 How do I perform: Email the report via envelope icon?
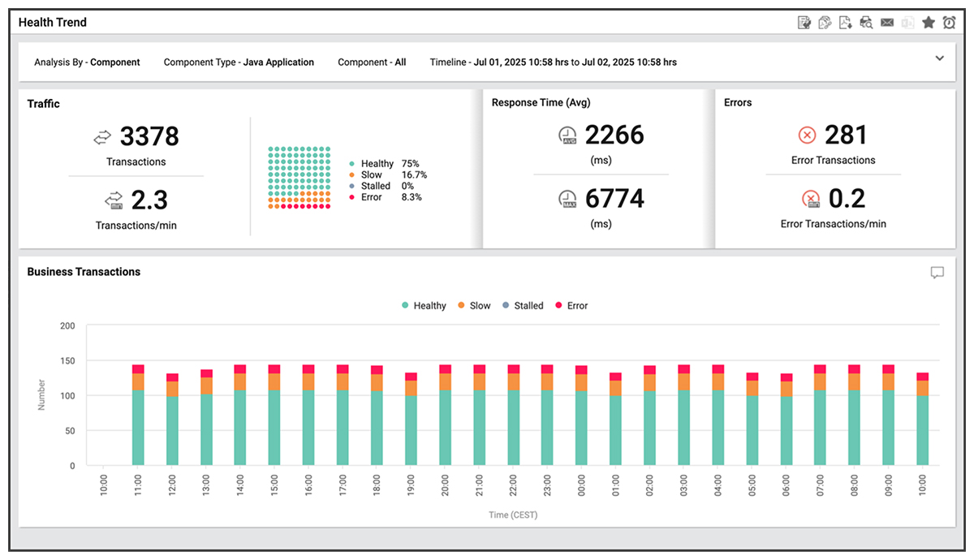[x=887, y=23]
